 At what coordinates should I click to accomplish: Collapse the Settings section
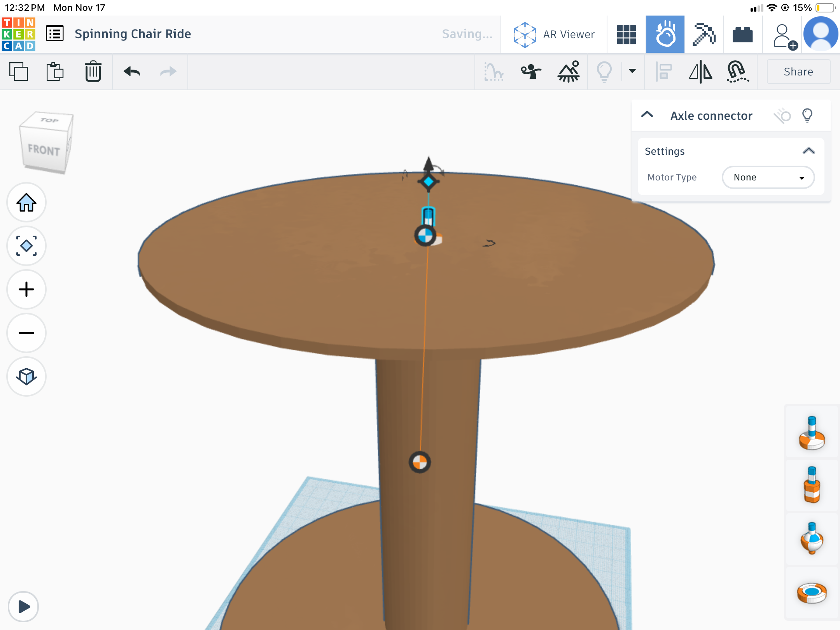(809, 151)
